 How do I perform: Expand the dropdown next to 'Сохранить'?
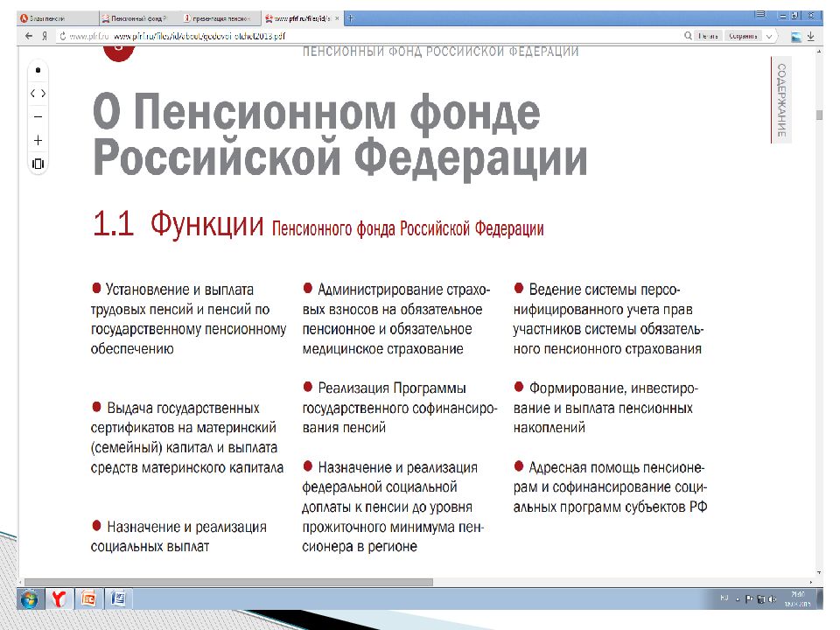[x=769, y=36]
